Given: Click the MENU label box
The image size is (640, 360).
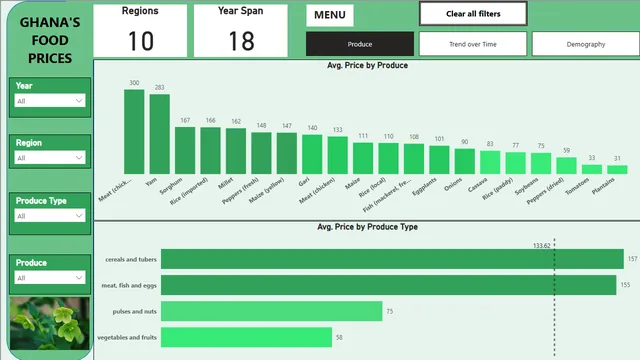Looking at the screenshot, I should (x=330, y=15).
